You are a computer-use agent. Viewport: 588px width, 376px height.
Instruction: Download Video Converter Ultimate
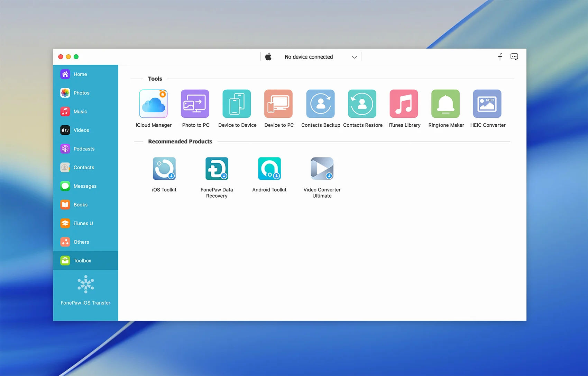322,169
